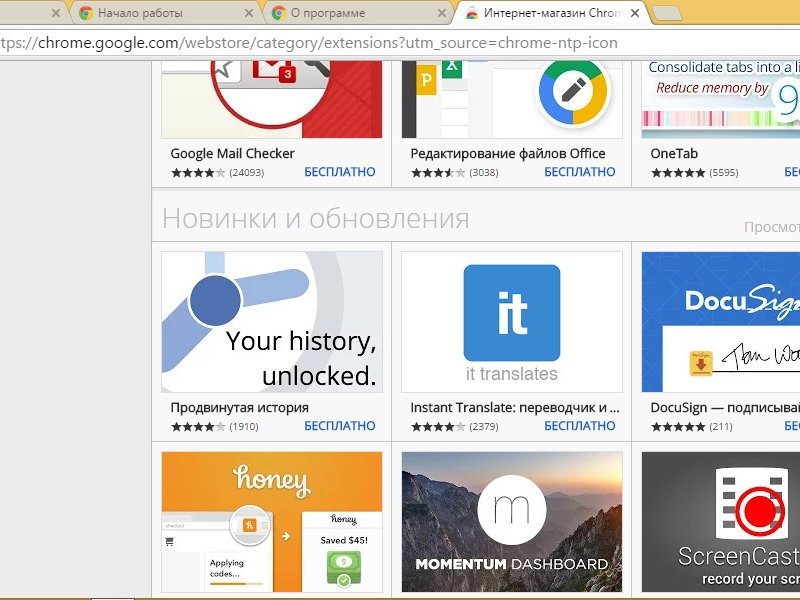This screenshot has height=600, width=800.
Task: Open the Продвинутая история thumbnail
Action: click(271, 321)
